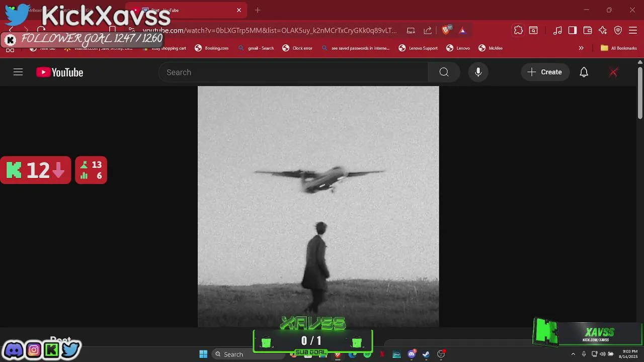Open Spotify from the taskbar
The height and width of the screenshot is (362, 644).
367,354
